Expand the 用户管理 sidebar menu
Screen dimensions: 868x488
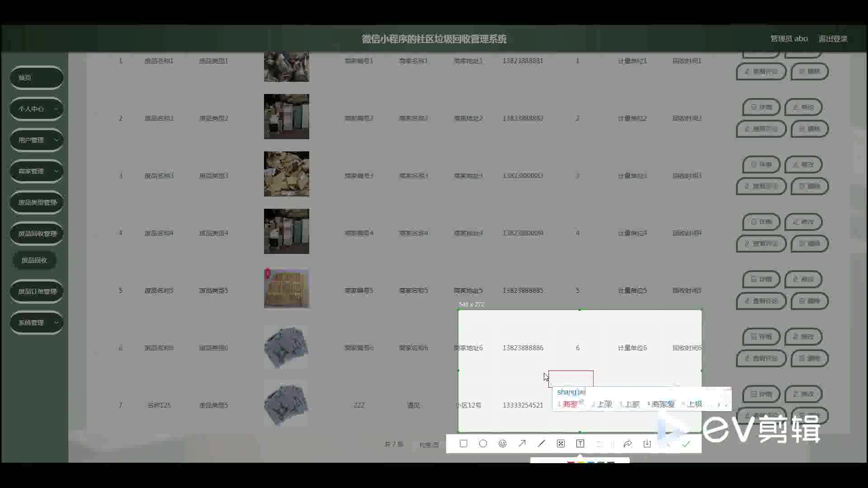[37, 140]
